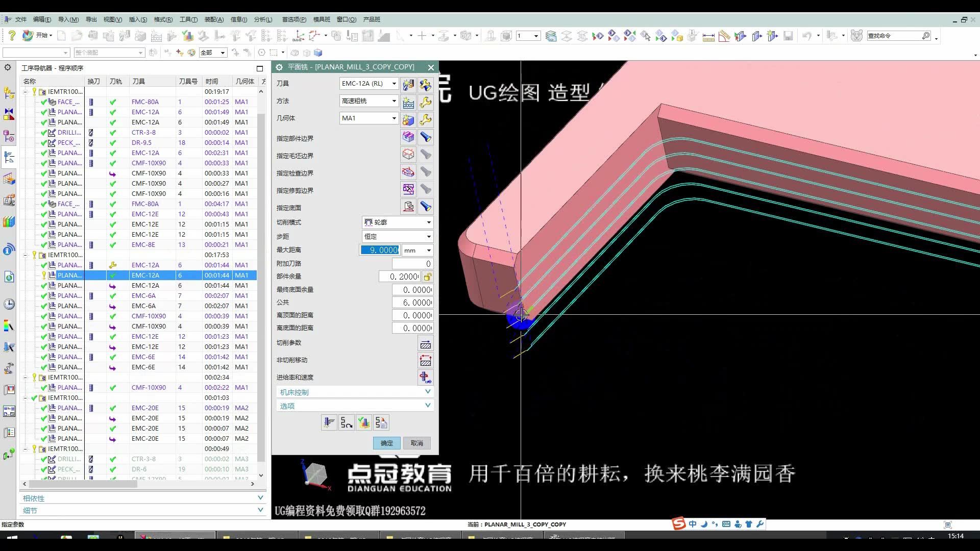
Task: Open the tool EMC-12A (RL) dropdown
Action: (394, 84)
